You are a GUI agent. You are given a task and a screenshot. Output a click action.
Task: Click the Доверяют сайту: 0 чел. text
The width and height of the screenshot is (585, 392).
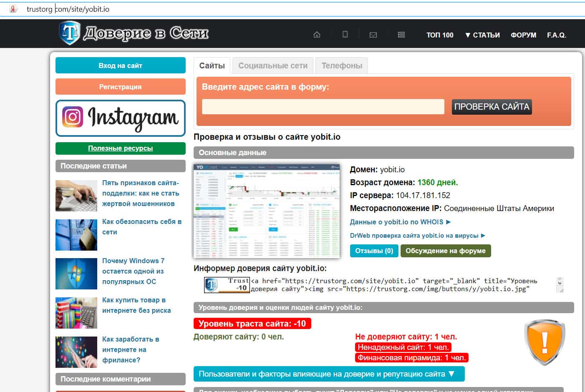click(x=239, y=337)
